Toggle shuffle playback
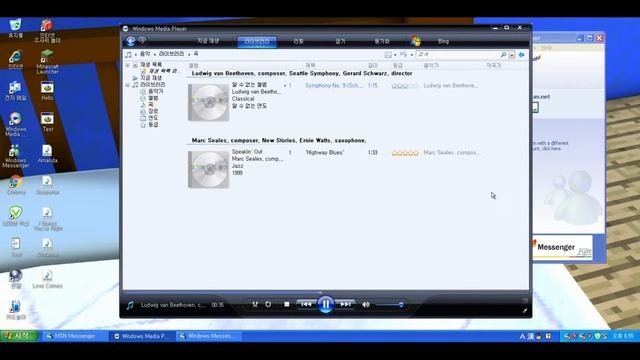640x360 pixels. 255,304
